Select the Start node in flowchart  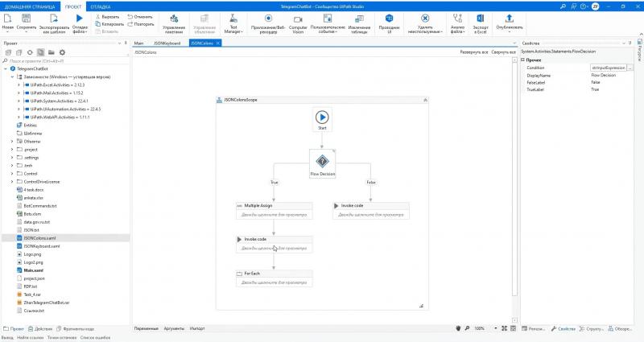pyautogui.click(x=322, y=119)
